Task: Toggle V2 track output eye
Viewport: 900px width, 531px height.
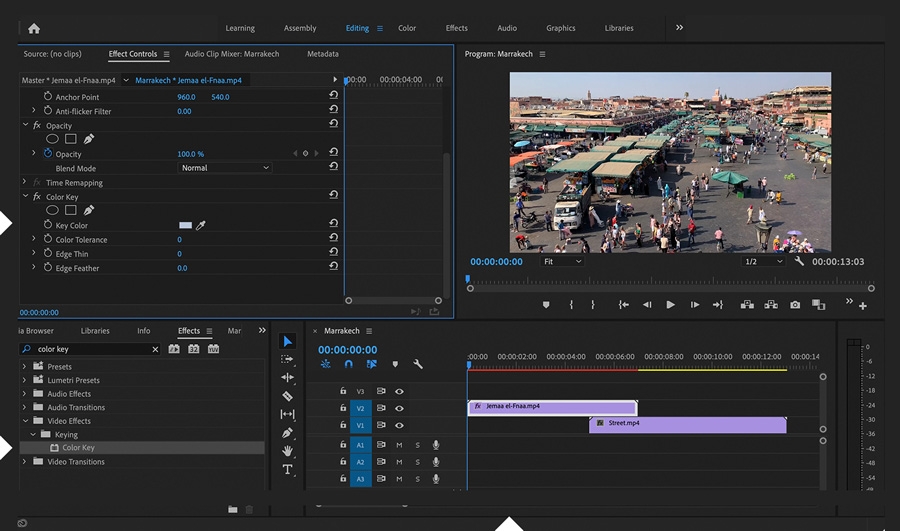Action: tap(399, 408)
